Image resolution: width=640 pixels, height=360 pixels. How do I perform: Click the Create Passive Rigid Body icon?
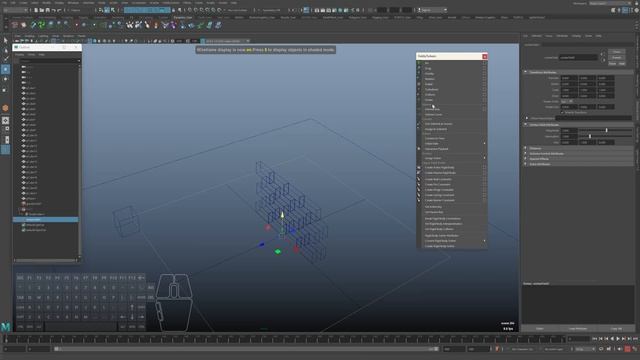pos(419,173)
